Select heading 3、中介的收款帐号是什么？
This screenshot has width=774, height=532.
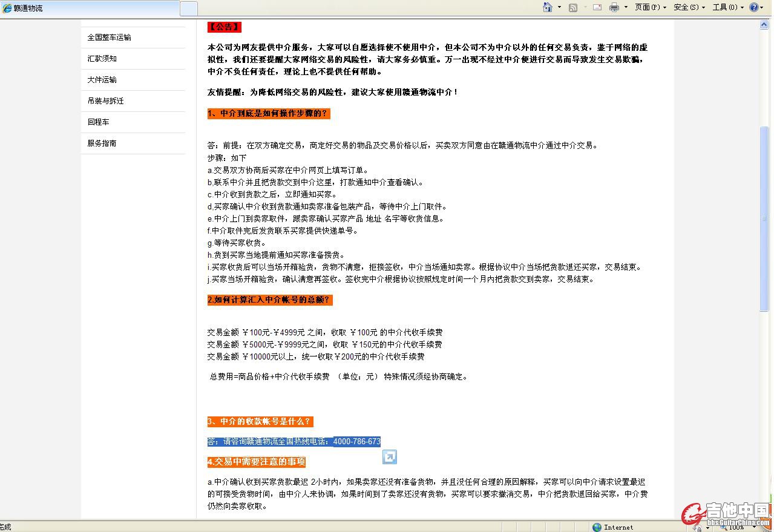[260, 422]
